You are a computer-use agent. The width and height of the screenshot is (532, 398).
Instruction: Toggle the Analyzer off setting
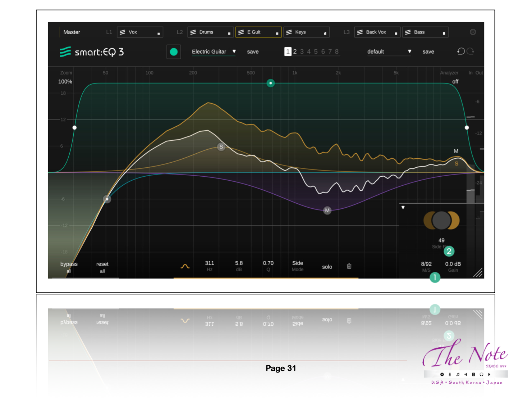click(455, 82)
